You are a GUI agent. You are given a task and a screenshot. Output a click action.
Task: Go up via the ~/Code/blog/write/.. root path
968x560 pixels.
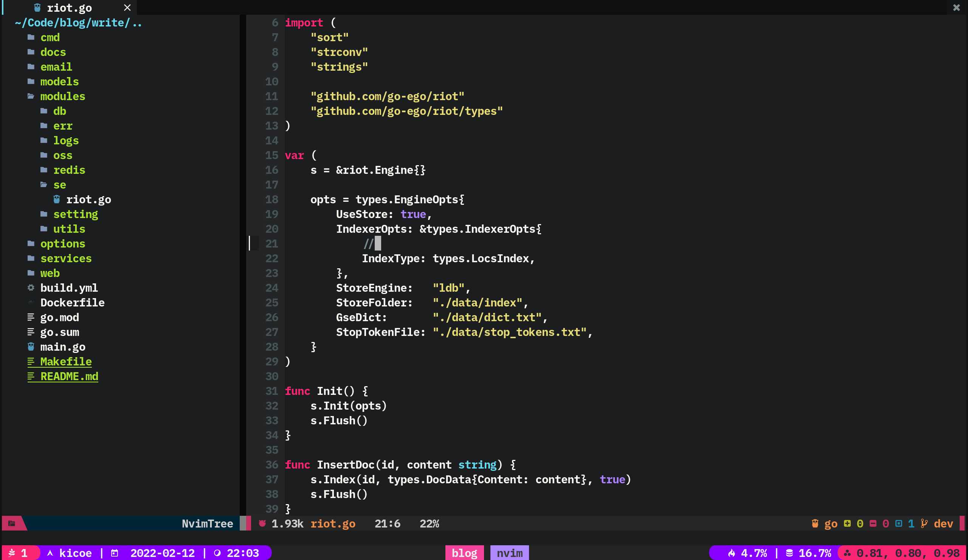coord(78,23)
